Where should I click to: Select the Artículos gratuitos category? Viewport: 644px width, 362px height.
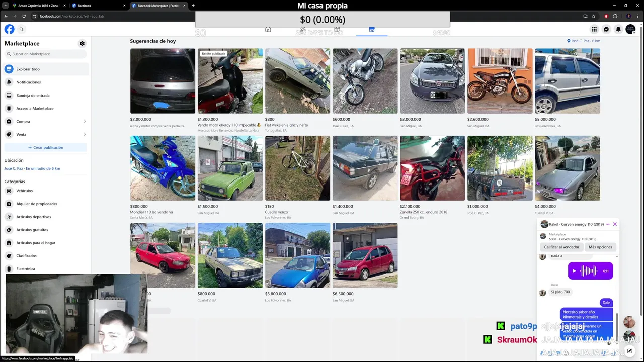[x=45, y=230]
